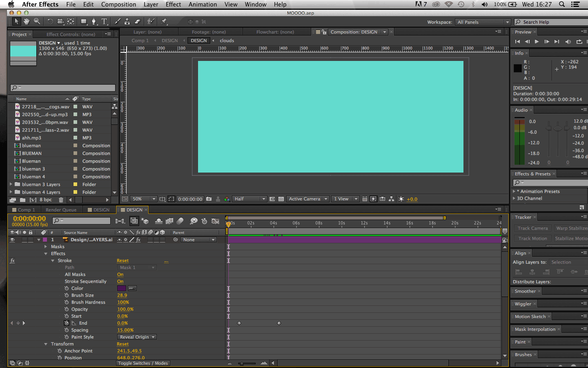Image resolution: width=588 pixels, height=368 pixels.
Task: Hide the Design/...AYERS.ai layer eye
Action: (12, 240)
